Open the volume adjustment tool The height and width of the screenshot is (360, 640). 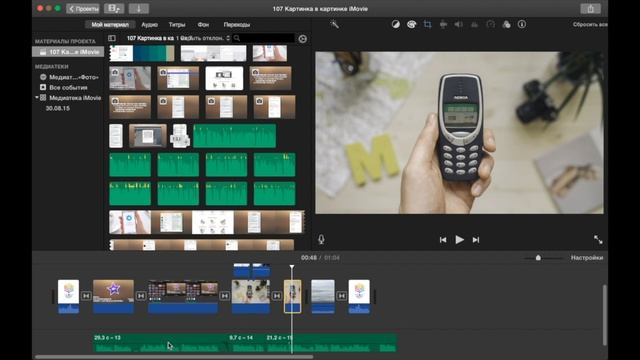click(459, 24)
